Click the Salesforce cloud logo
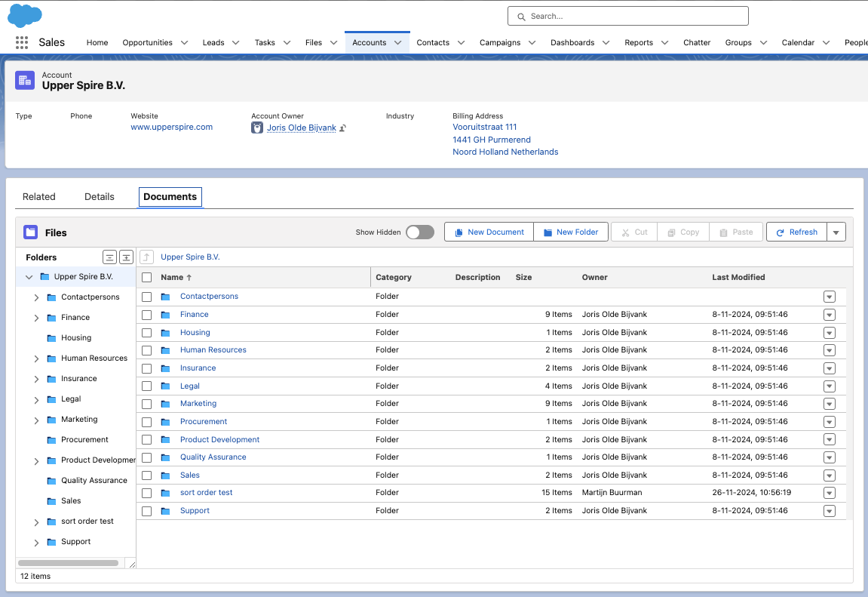The width and height of the screenshot is (868, 597). click(x=24, y=16)
